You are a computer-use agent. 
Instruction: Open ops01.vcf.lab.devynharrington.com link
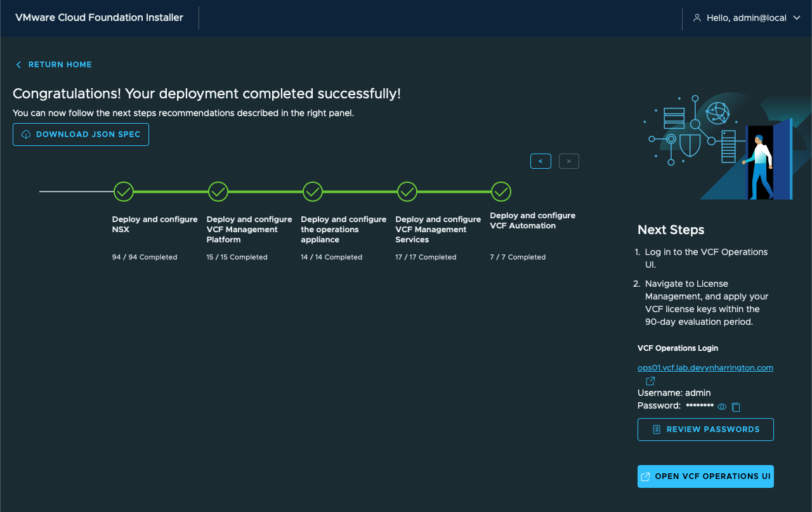(x=705, y=368)
